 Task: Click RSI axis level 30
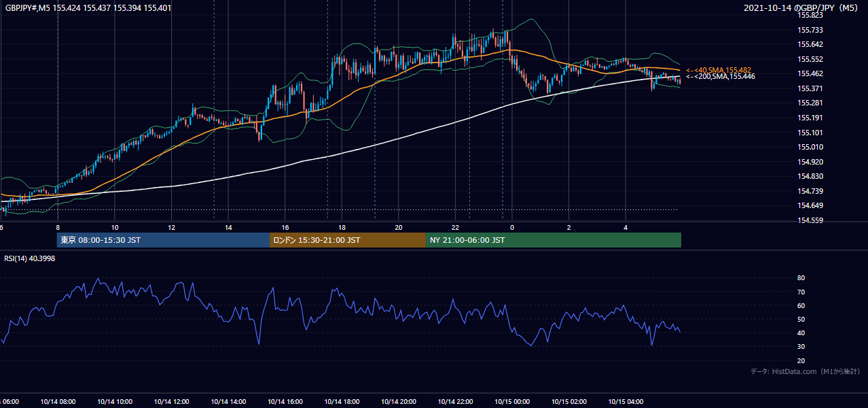coord(801,347)
